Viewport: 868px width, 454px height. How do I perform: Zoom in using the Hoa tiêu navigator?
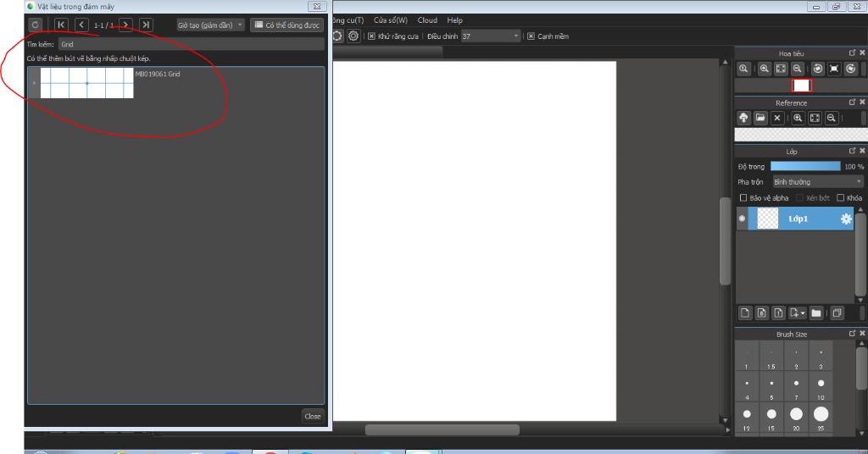(765, 69)
